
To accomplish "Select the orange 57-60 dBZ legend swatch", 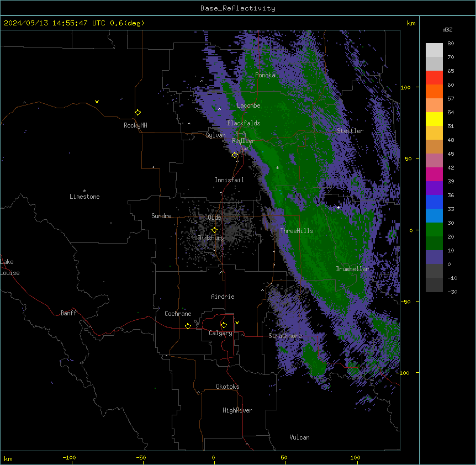I will pyautogui.click(x=434, y=91).
